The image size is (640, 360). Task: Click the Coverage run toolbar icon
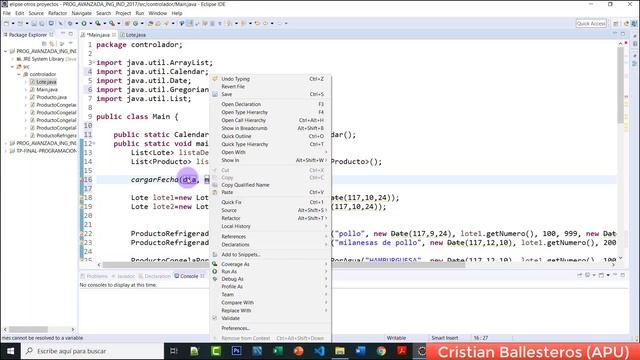[98, 24]
